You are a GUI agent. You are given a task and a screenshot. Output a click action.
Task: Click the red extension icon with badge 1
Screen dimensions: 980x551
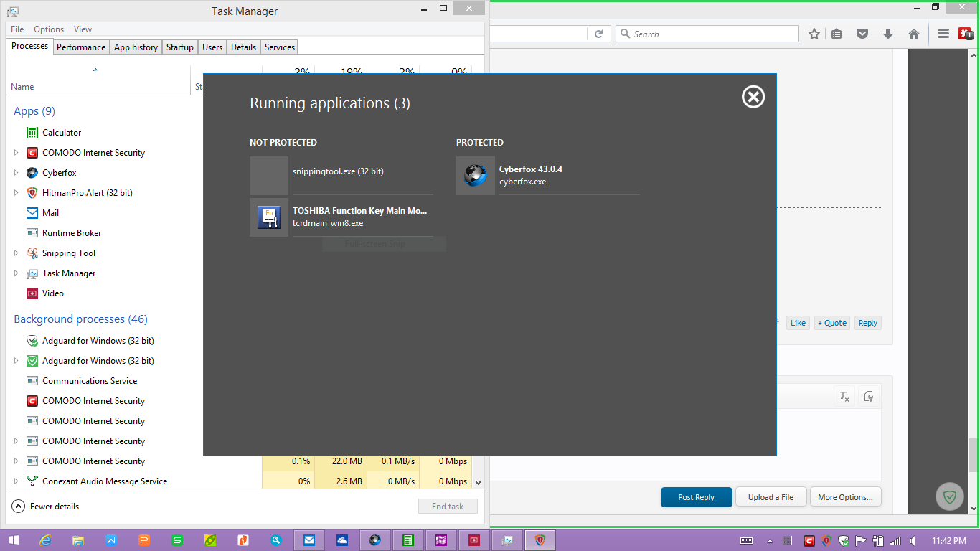[x=966, y=34]
